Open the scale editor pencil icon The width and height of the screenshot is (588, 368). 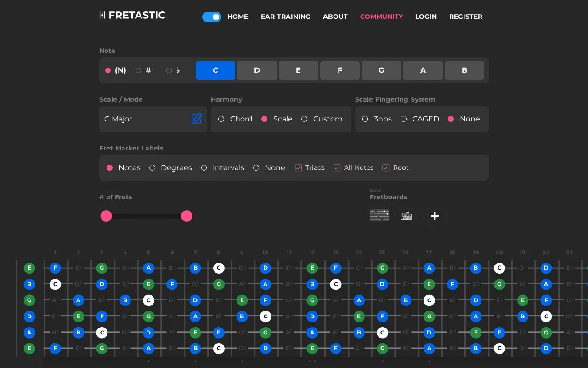pyautogui.click(x=197, y=119)
